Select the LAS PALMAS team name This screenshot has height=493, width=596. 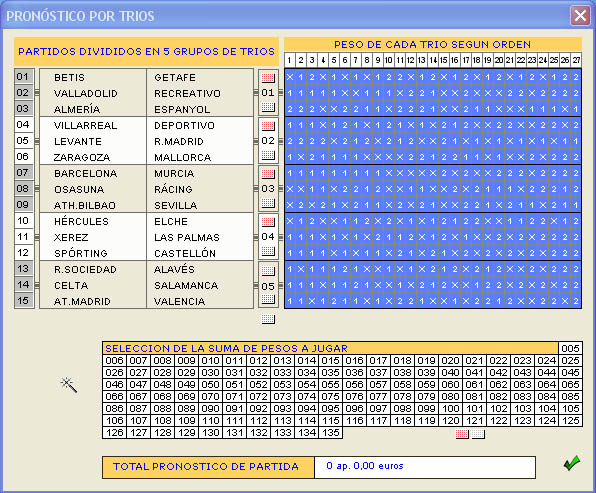coord(187,238)
